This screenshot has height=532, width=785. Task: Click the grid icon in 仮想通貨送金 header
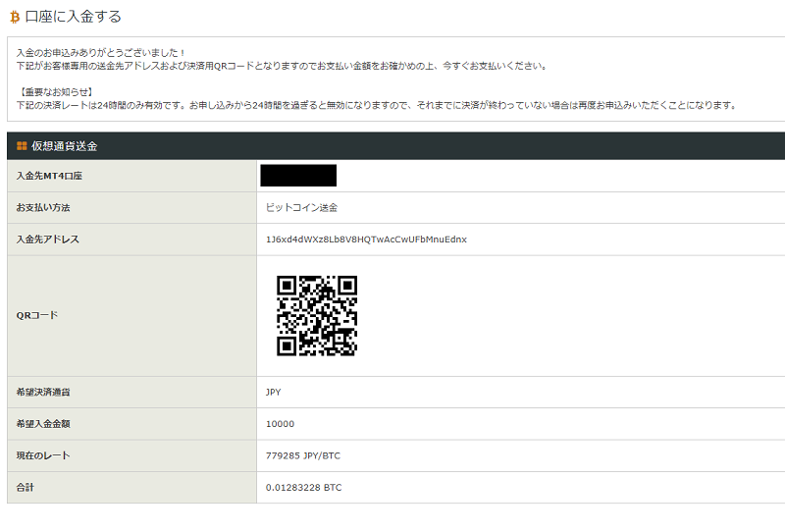(x=22, y=146)
